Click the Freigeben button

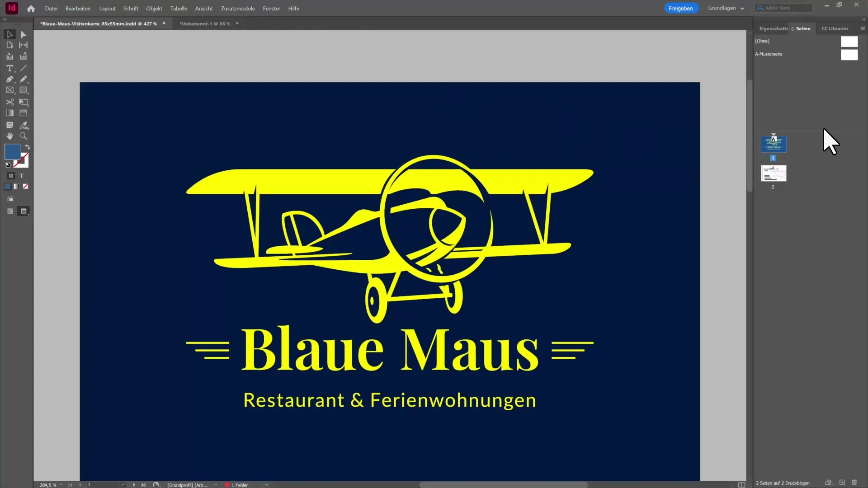[x=680, y=8]
